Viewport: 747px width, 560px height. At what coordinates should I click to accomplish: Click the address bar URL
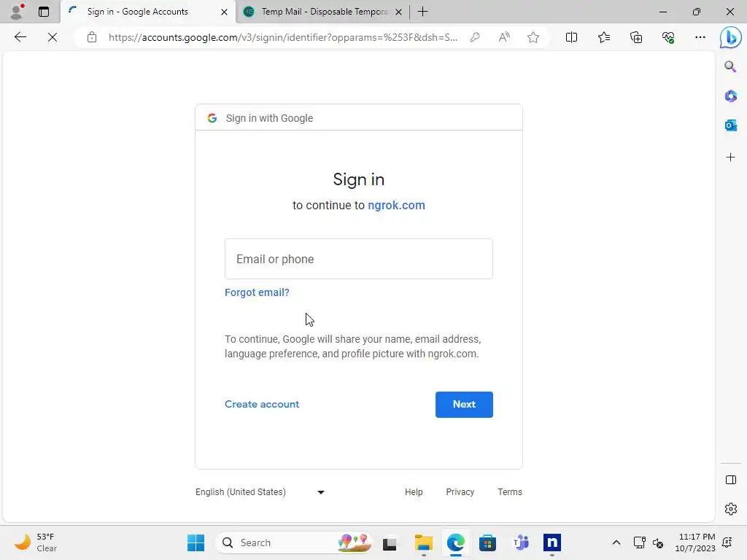coord(283,37)
